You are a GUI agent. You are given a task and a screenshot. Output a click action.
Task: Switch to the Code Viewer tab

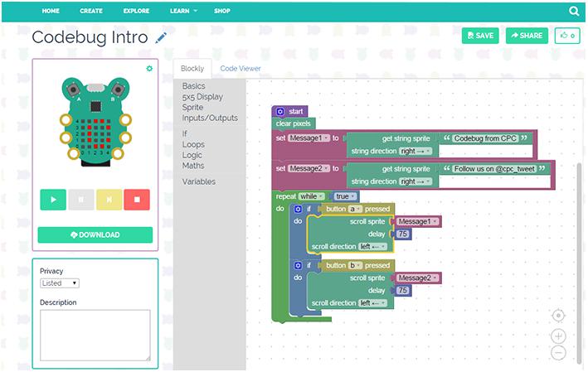241,69
